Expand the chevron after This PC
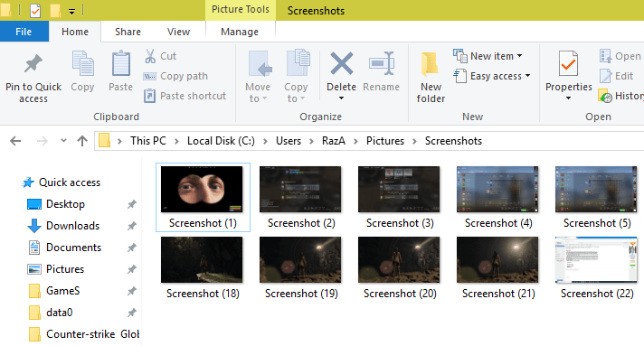The image size is (644, 346). (176, 141)
